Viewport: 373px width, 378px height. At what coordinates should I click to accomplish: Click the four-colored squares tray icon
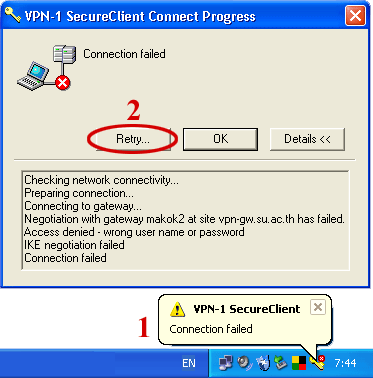[299, 363]
